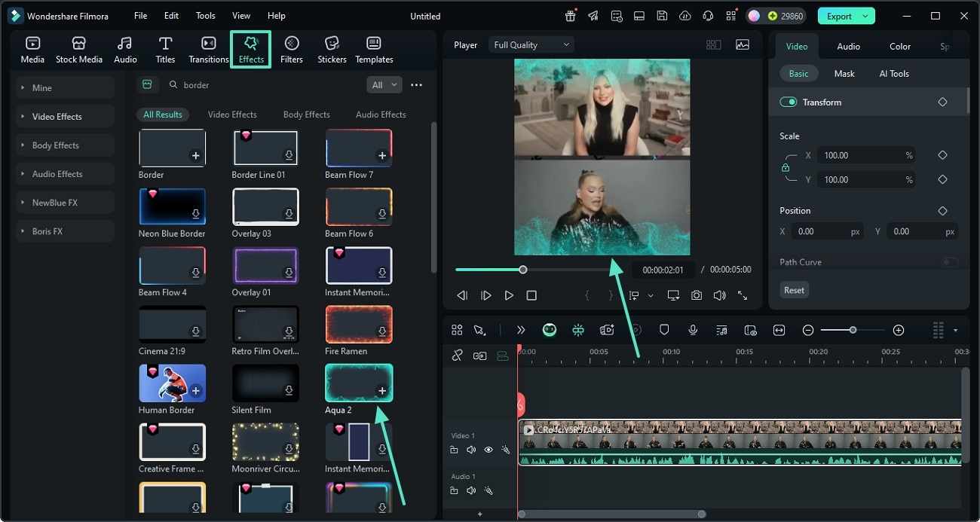This screenshot has width=980, height=522.
Task: Add the Aqua 2 effect thumbnail
Action: click(359, 383)
